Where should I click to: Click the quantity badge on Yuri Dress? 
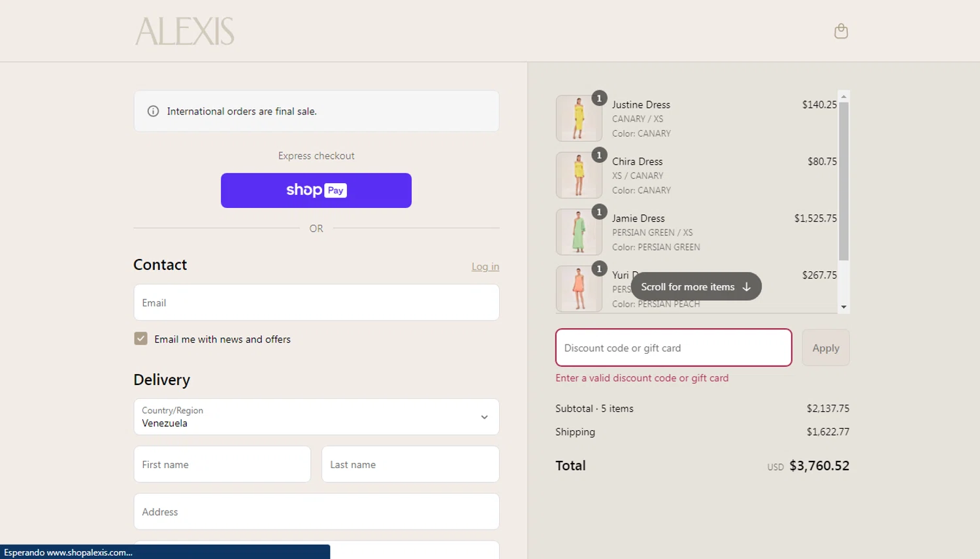click(x=599, y=269)
